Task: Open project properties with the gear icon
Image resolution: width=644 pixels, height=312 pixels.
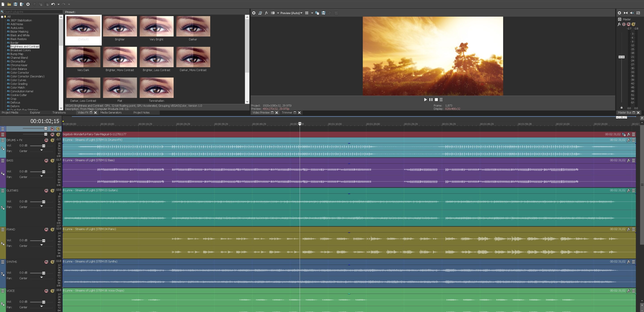Action: 28,4
